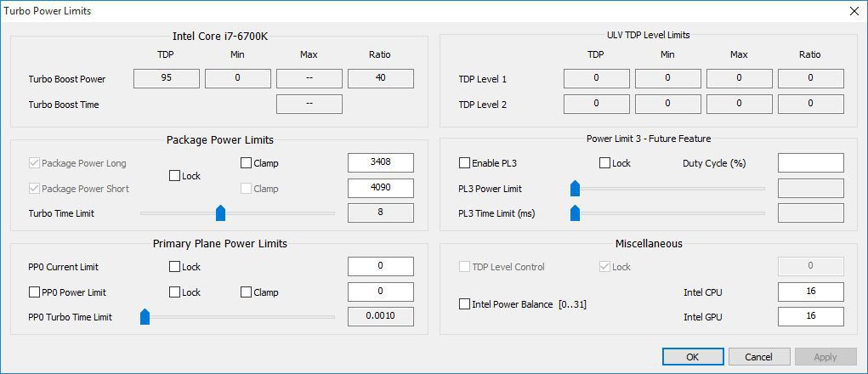
Task: Click the PL3 Power Limit slider handle
Action: click(576, 188)
